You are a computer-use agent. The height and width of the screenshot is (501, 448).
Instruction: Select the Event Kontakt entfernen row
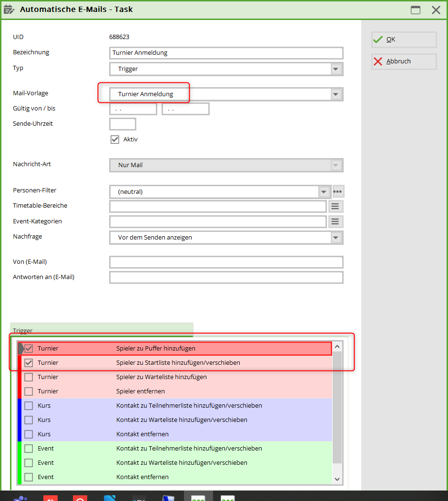coord(142,477)
